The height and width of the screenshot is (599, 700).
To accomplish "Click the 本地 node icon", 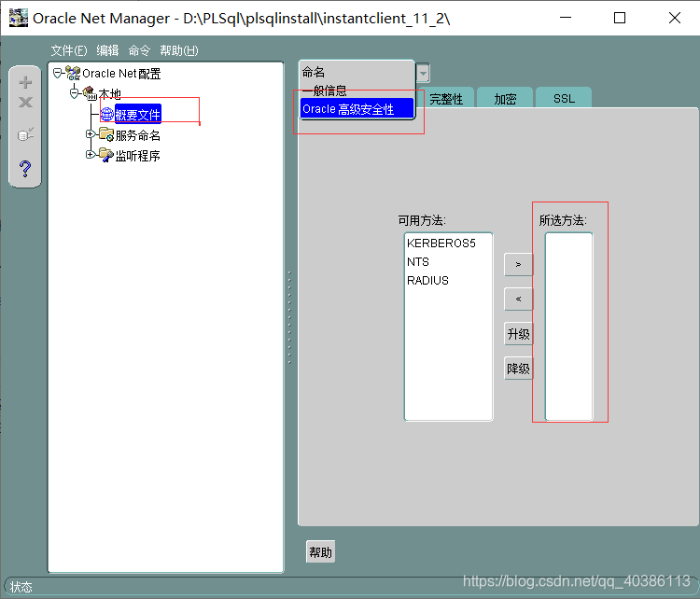I will (90, 93).
